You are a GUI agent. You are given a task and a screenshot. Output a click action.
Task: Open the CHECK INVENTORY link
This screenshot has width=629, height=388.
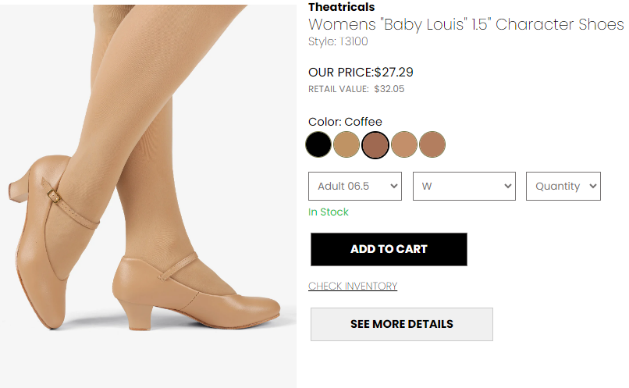pyautogui.click(x=353, y=286)
